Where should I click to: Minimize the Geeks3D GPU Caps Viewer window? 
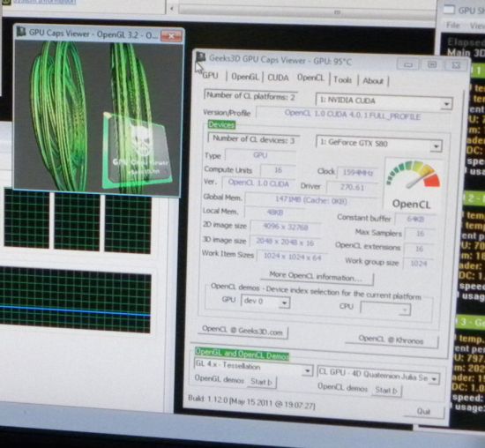coord(408,64)
